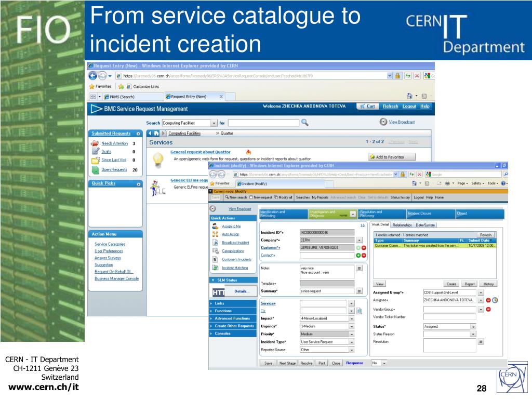Click the red remove icon beside Contact field

pyautogui.click(x=364, y=255)
